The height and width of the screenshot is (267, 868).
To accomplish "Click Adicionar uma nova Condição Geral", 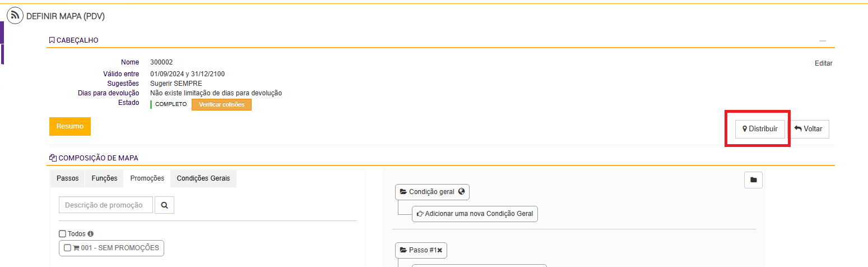I will coord(475,214).
